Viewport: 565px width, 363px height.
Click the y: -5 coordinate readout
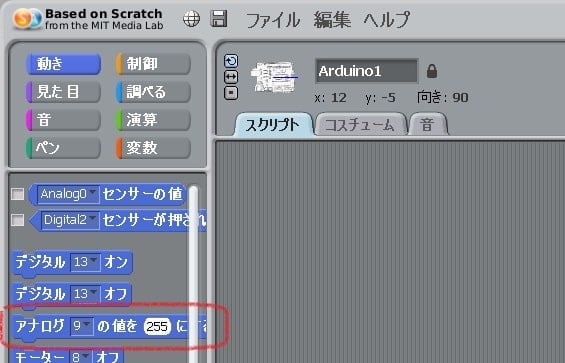click(x=381, y=98)
